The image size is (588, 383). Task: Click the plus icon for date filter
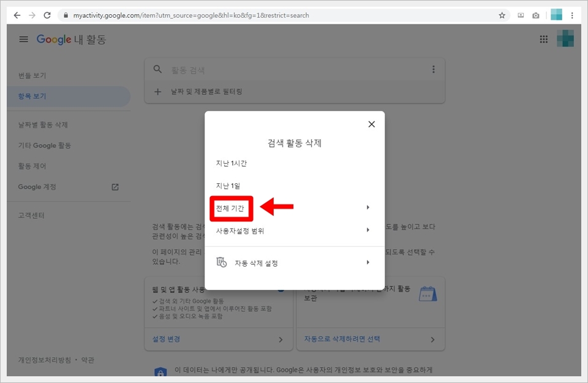tap(158, 91)
